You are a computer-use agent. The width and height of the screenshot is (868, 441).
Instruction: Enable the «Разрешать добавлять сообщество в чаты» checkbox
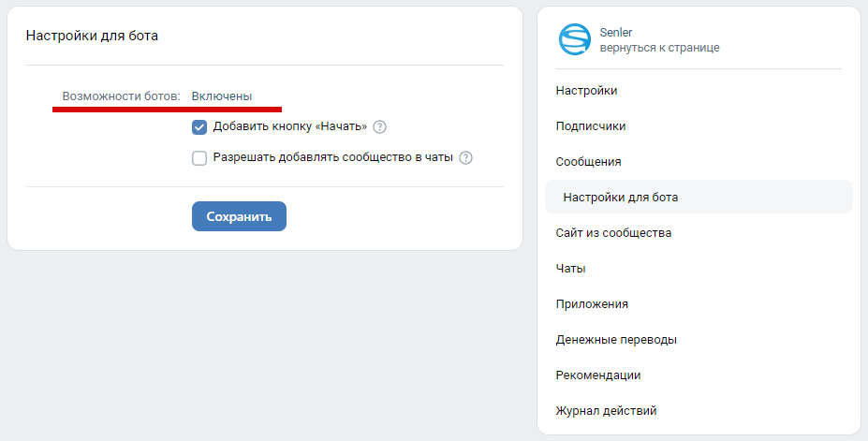199,158
